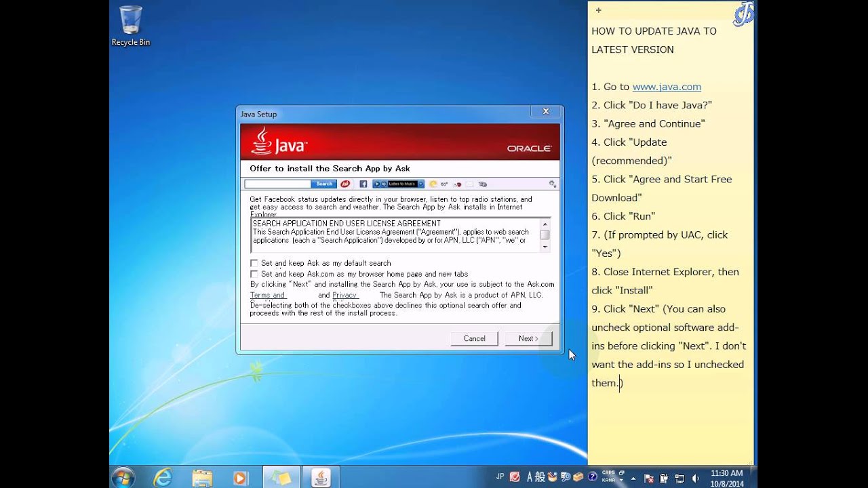
Task: Open the volume speaker tray icon
Action: click(x=695, y=479)
